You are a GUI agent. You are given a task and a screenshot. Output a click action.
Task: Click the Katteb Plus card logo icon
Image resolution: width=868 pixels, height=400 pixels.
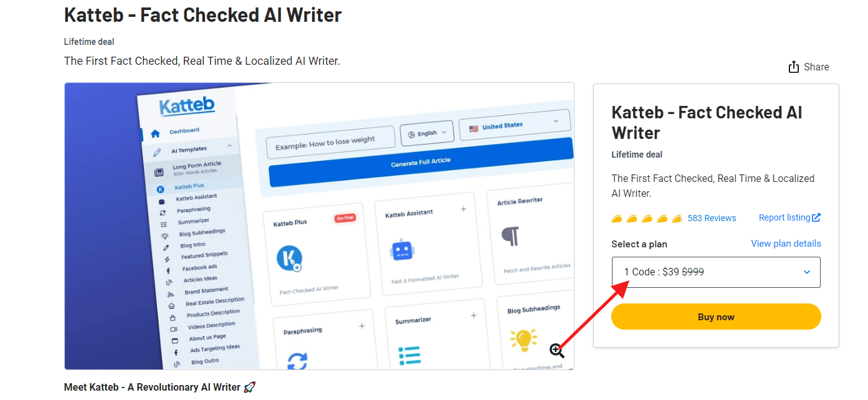pyautogui.click(x=289, y=259)
